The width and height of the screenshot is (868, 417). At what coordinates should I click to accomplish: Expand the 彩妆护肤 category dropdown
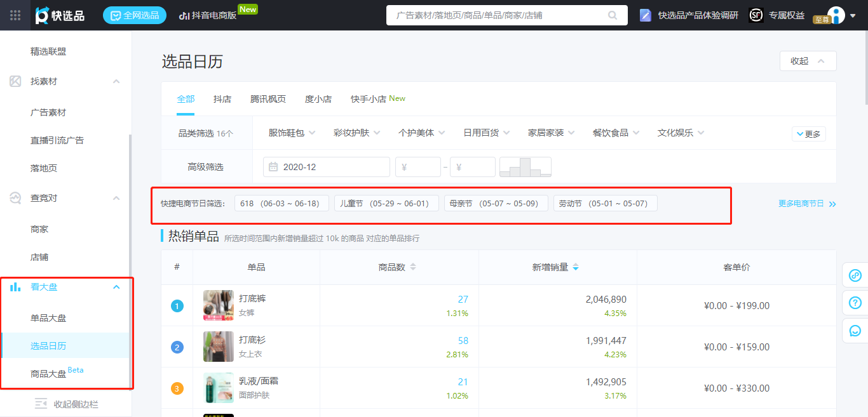[x=356, y=133]
